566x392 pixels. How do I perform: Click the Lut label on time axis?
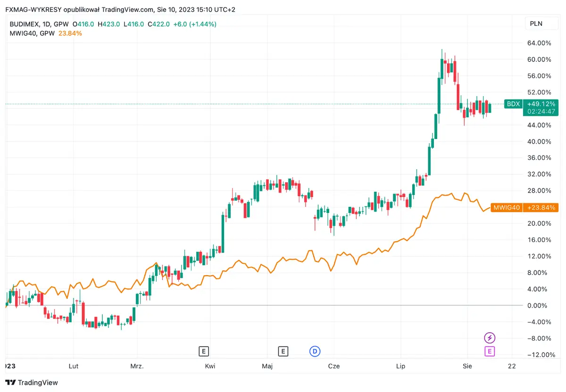pos(73,366)
